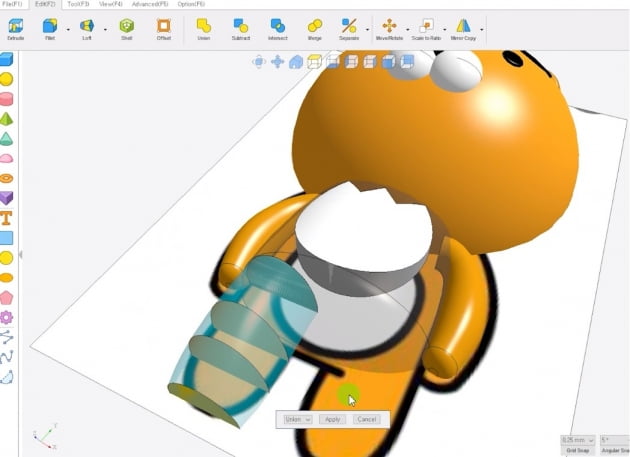
Task: Click the pan view icon
Action: (278, 62)
